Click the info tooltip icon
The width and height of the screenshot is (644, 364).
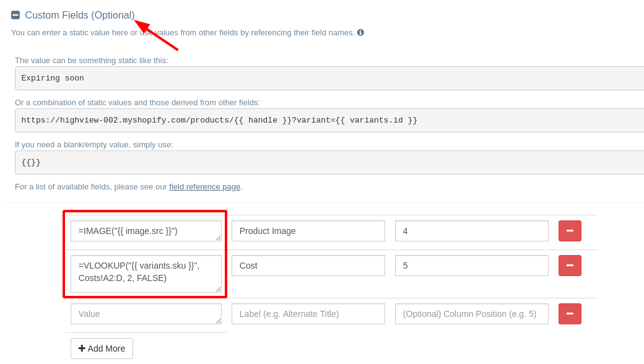click(361, 32)
